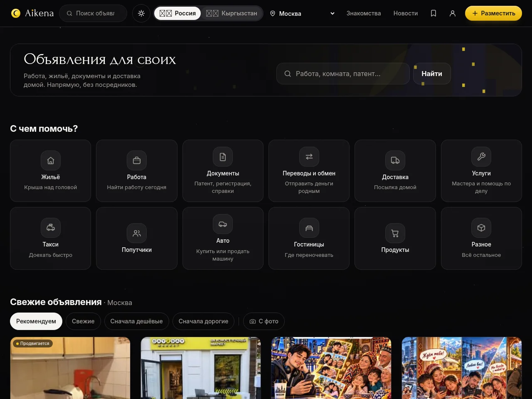The width and height of the screenshot is (532, 399).
Task: Click the Купить или продать машину caption
Action: (x=223, y=255)
